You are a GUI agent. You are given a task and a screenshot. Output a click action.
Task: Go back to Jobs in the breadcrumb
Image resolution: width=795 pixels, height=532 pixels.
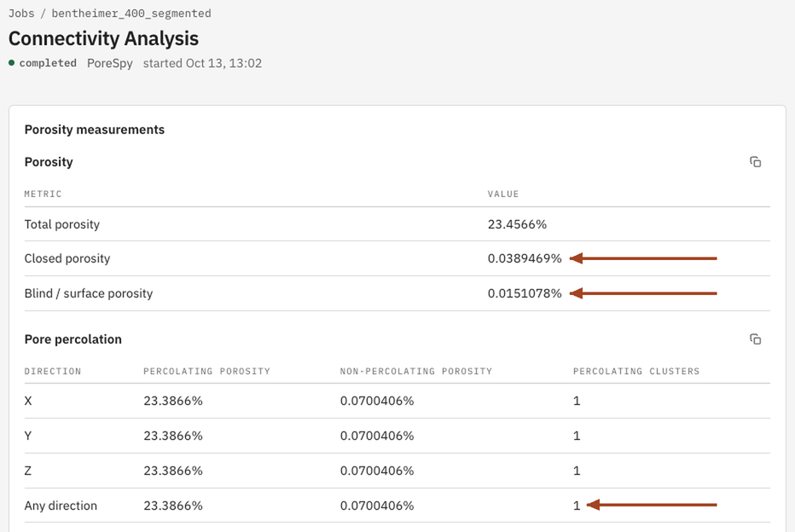pyautogui.click(x=21, y=14)
